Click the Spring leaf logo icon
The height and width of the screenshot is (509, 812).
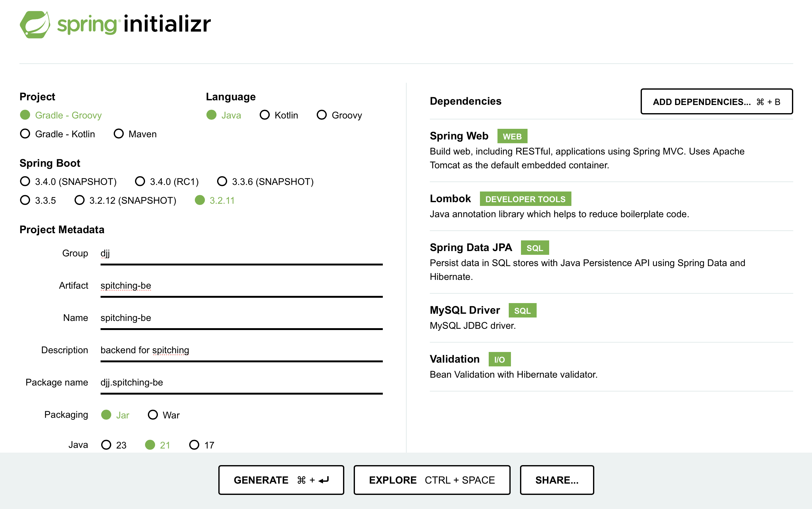(35, 24)
